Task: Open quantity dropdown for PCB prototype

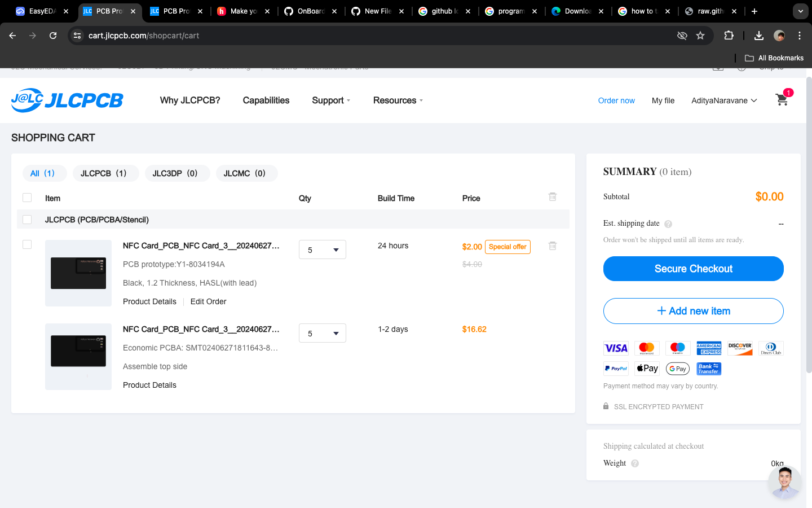Action: pyautogui.click(x=323, y=249)
